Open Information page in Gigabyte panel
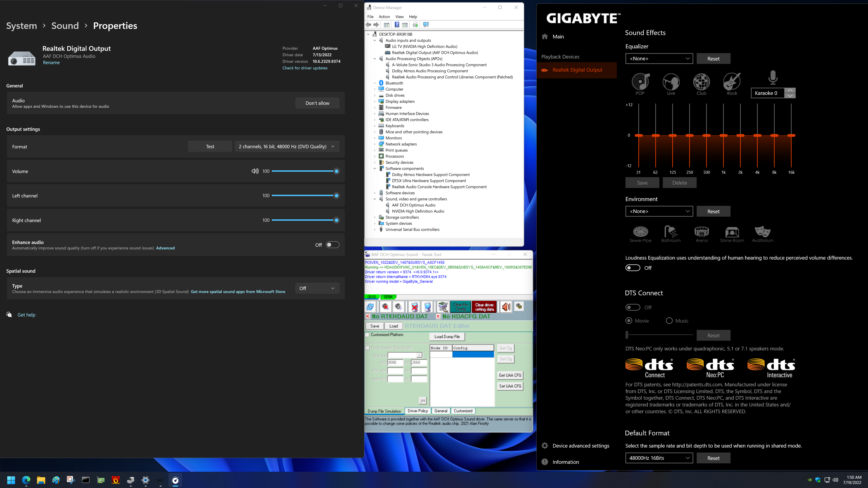This screenshot has width=868, height=488. click(x=565, y=462)
